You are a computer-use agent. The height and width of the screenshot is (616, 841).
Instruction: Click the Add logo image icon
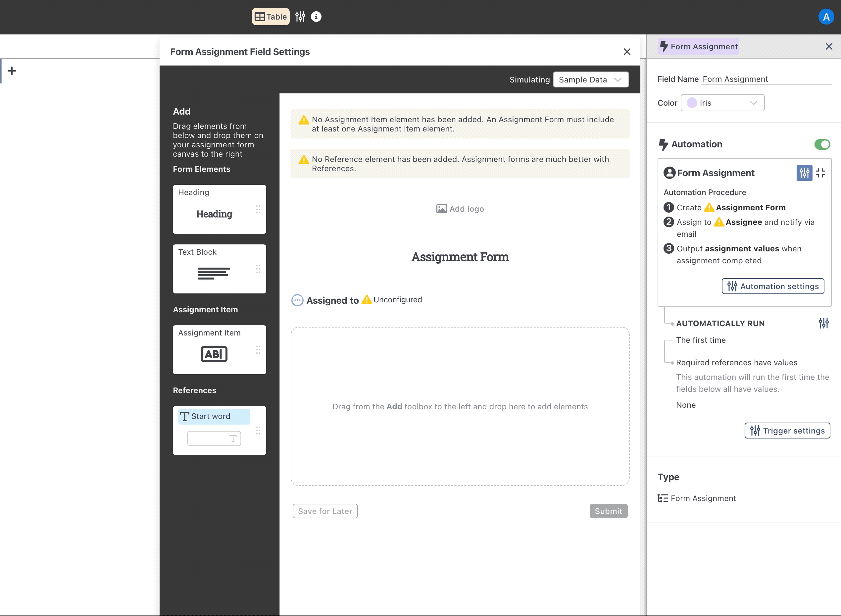441,209
